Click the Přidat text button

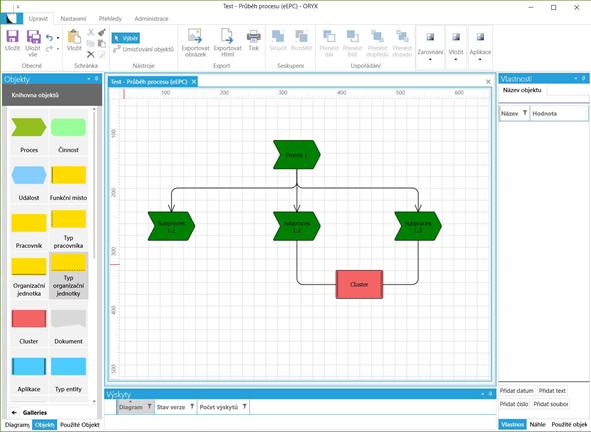coord(552,391)
